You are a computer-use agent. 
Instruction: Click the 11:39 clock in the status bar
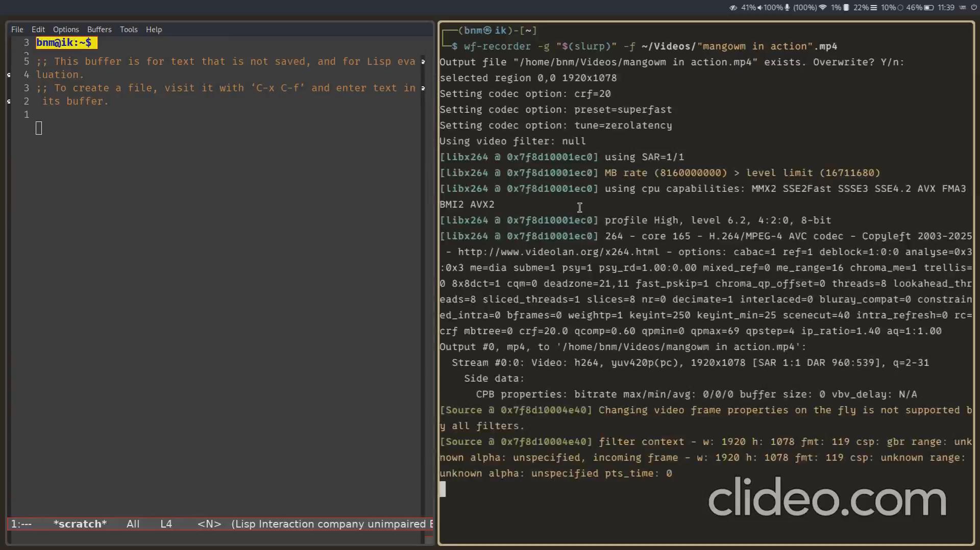[946, 8]
